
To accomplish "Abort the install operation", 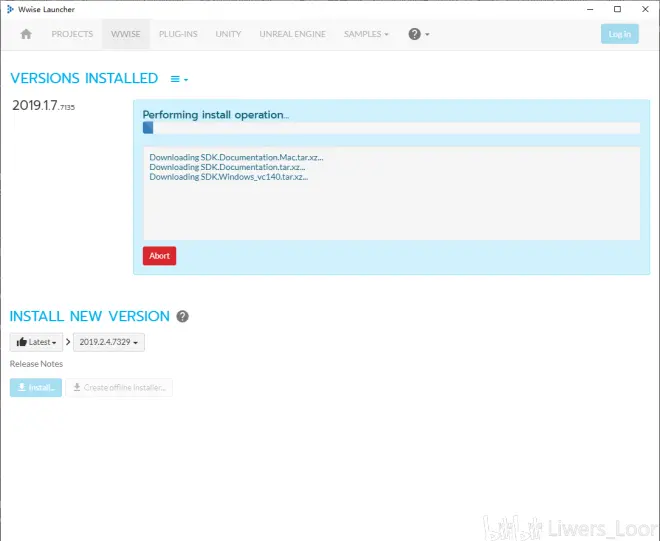I will 160,256.
